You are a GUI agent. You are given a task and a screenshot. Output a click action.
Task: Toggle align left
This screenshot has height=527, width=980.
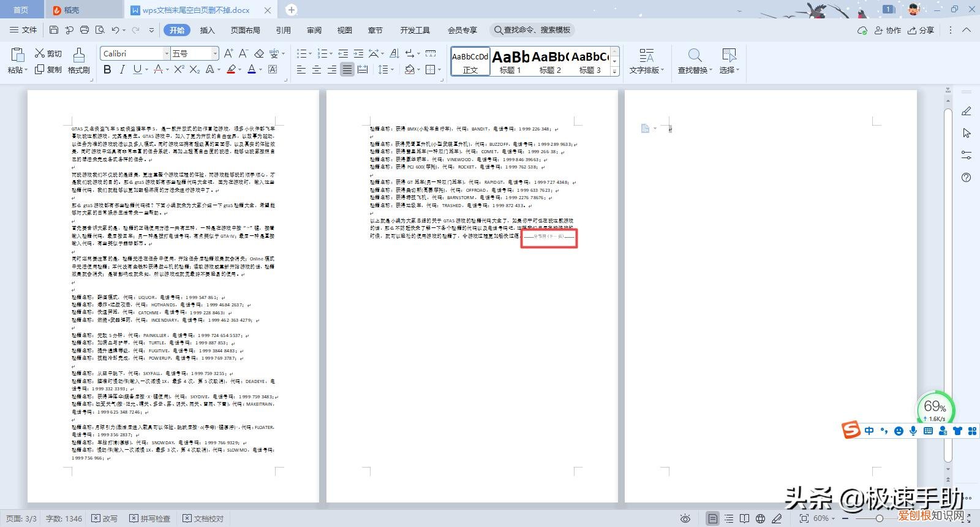point(301,69)
